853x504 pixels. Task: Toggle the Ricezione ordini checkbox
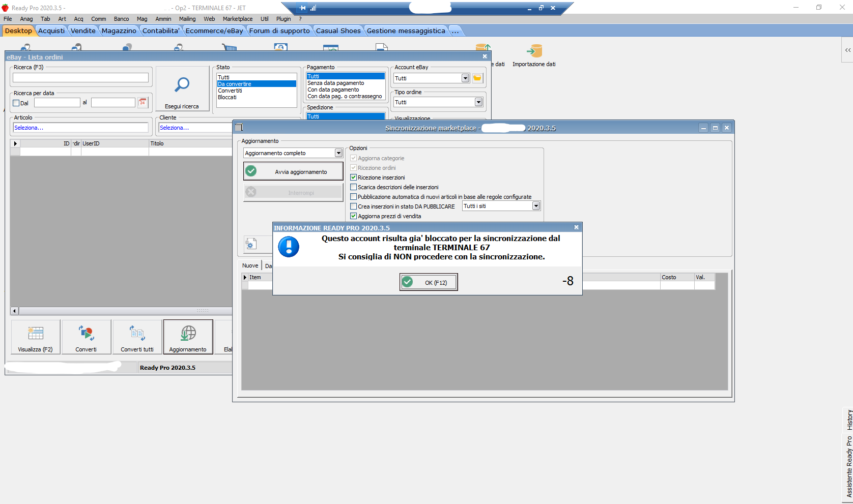(x=353, y=168)
